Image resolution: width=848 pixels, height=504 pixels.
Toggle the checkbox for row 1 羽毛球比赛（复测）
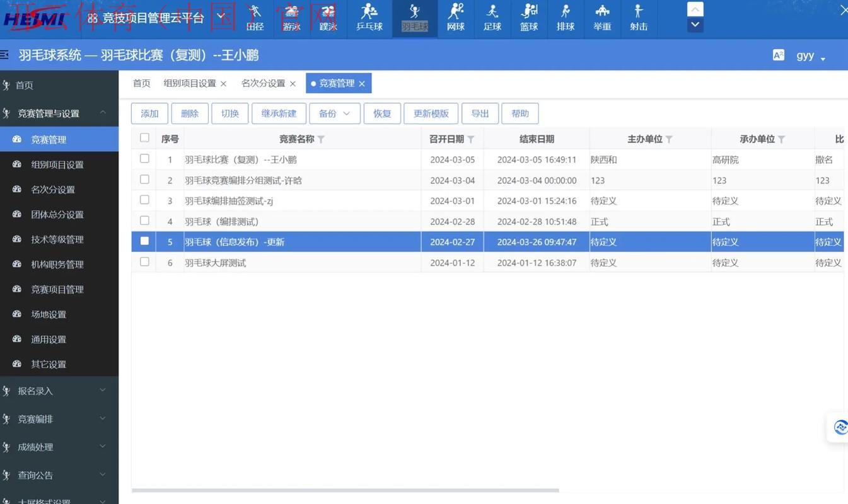(x=144, y=159)
